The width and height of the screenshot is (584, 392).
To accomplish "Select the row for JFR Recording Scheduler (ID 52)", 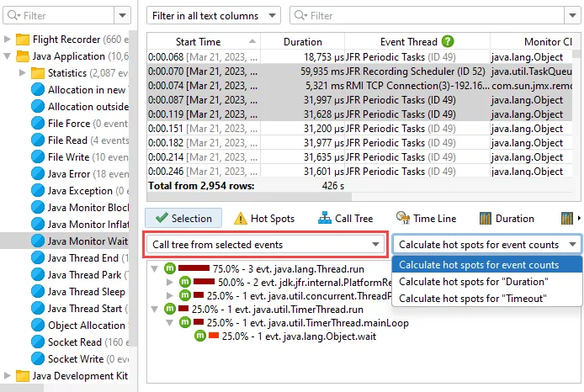I will click(x=360, y=72).
